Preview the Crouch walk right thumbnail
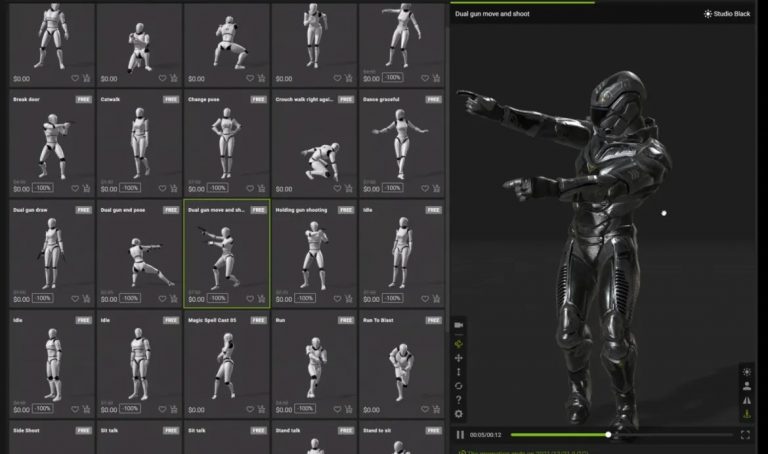Screen dimensions: 768x454 322,162
